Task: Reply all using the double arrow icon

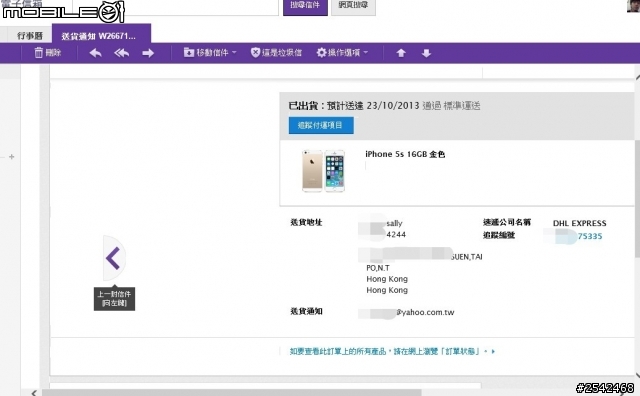Action: click(122, 53)
